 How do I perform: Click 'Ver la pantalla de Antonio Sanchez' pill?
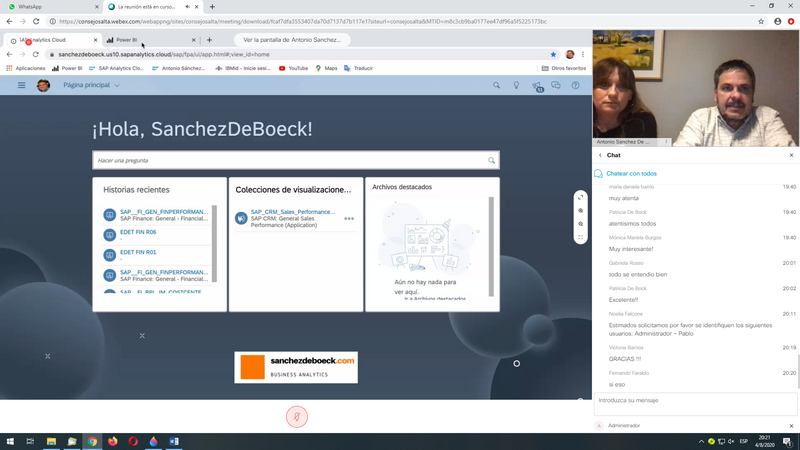pyautogui.click(x=292, y=40)
